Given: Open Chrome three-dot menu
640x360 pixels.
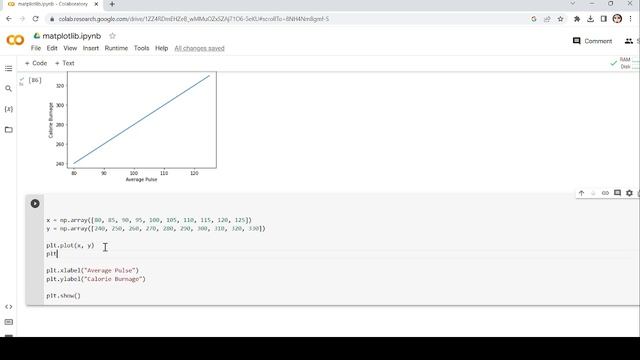Looking at the screenshot, I should click(631, 19).
